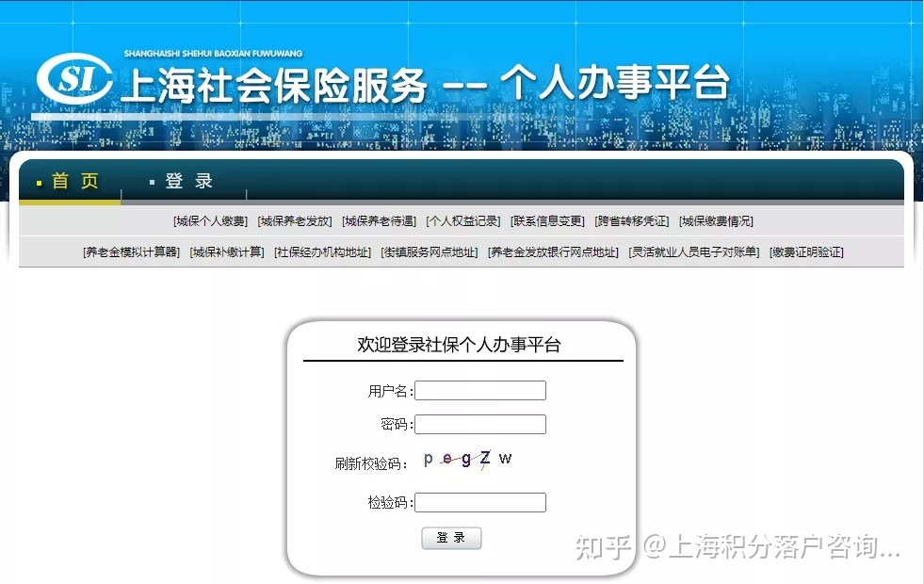Open the 跨省转移凭证 link
This screenshot has width=924, height=584.
(632, 221)
